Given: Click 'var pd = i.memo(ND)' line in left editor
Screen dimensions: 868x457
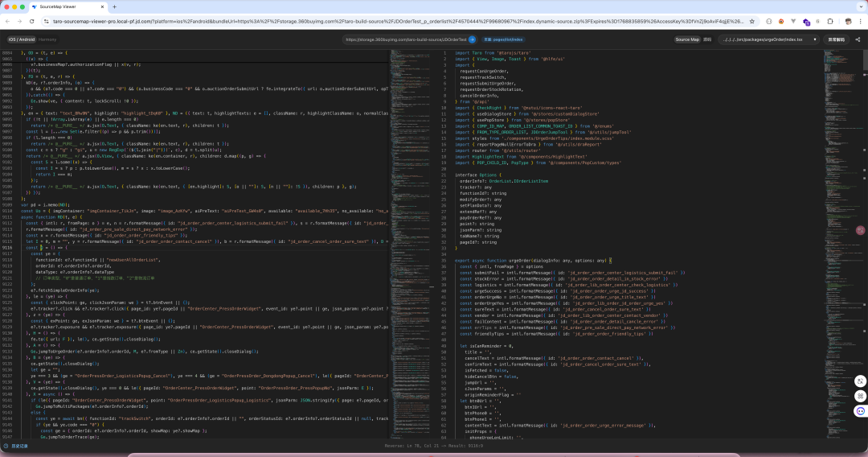Looking at the screenshot, I should pyautogui.click(x=45, y=205).
